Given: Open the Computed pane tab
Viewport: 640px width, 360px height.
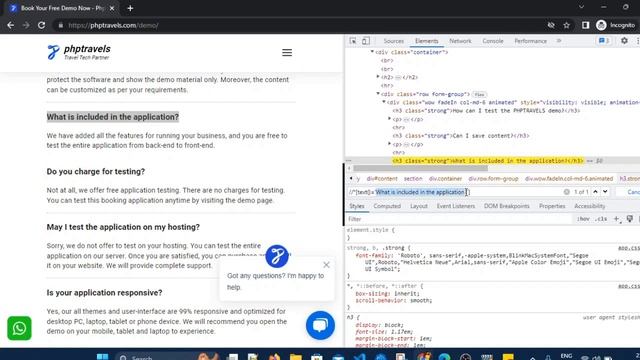Looking at the screenshot, I should coord(387,206).
